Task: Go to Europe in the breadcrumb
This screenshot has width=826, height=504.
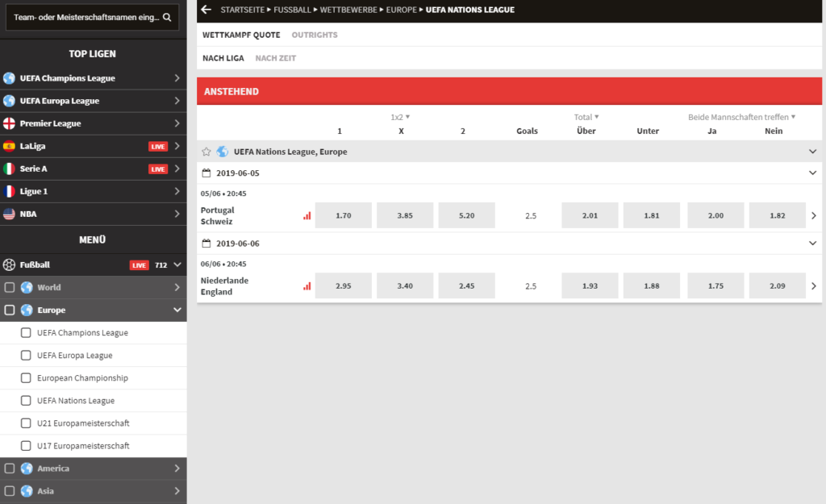Action: coord(402,10)
